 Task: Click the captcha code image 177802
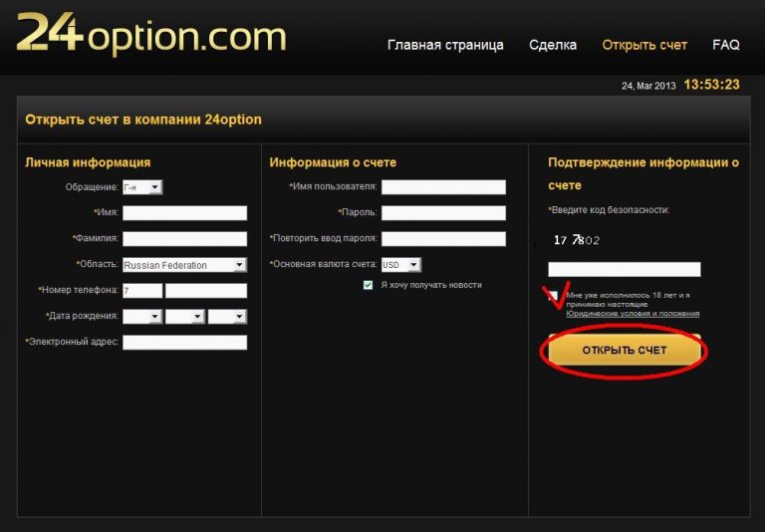click(x=576, y=240)
